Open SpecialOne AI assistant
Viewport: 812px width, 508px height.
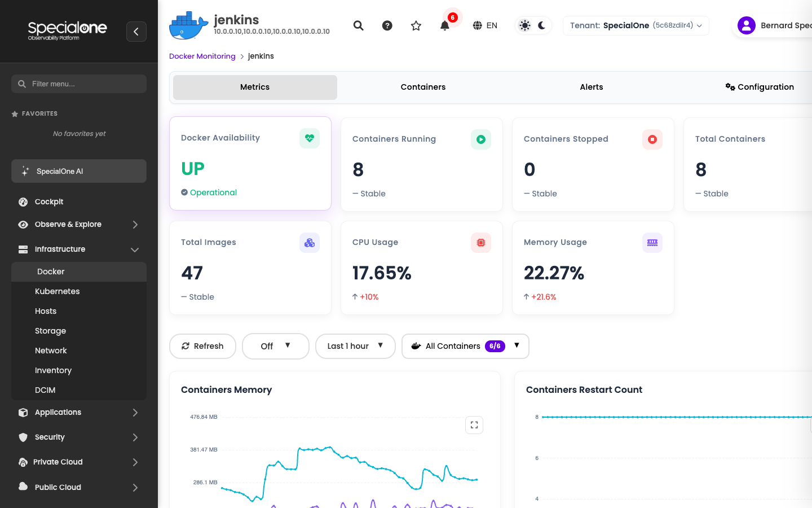point(79,171)
